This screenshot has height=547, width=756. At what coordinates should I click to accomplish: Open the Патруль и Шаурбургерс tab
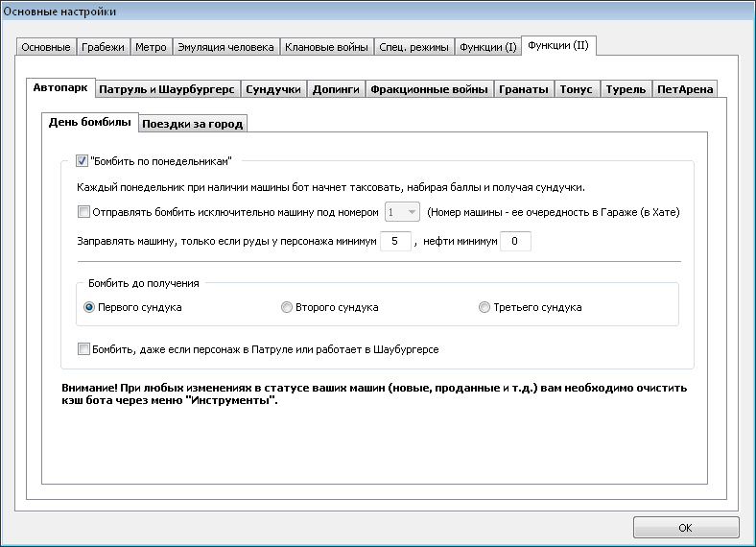coord(167,89)
